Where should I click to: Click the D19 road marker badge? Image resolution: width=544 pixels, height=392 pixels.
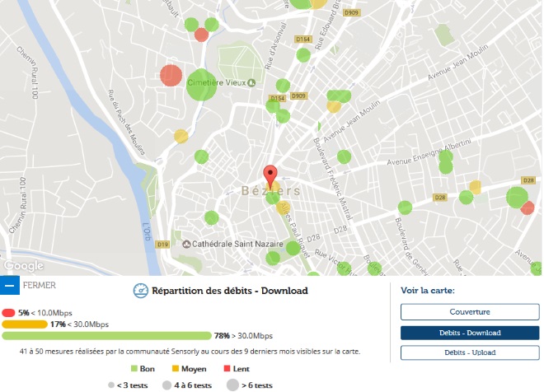tap(162, 245)
